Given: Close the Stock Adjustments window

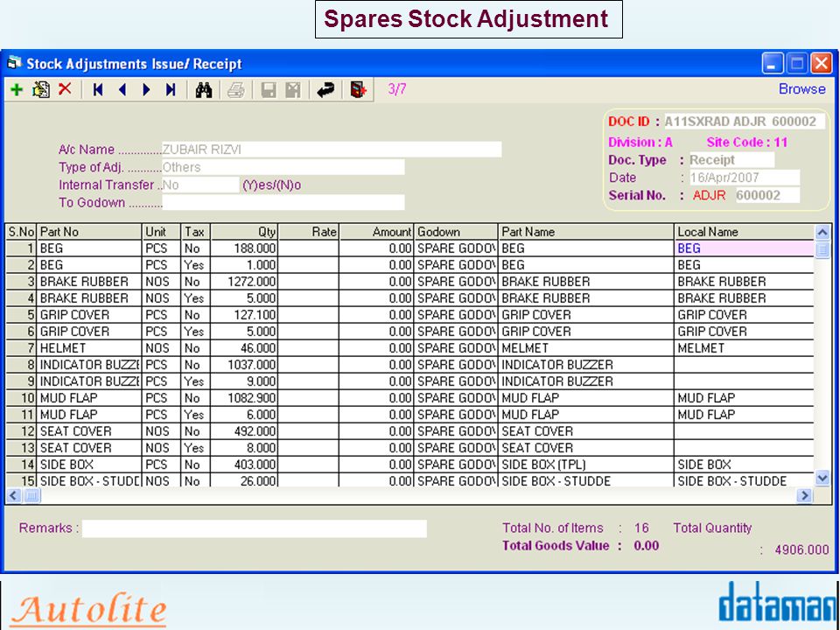Looking at the screenshot, I should (x=821, y=63).
